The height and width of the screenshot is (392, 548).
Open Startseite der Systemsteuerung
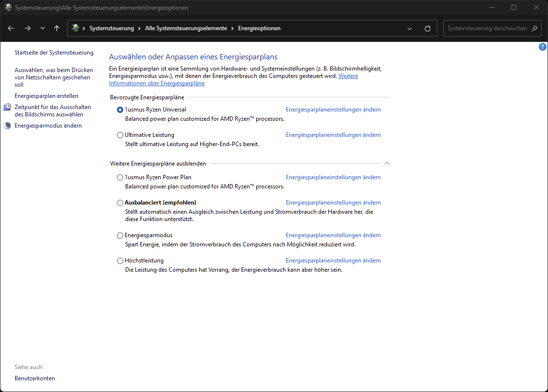[x=54, y=53]
